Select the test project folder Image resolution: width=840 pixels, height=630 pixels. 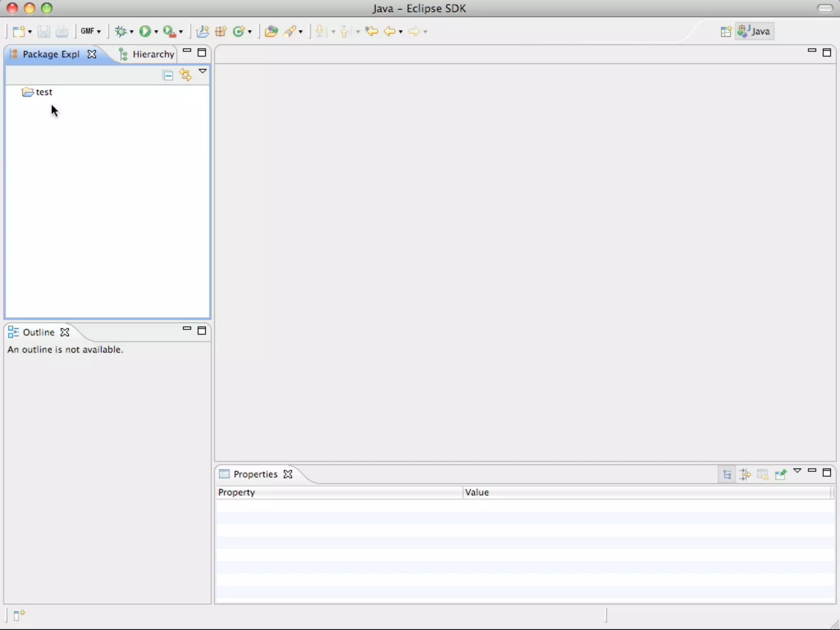(x=43, y=92)
